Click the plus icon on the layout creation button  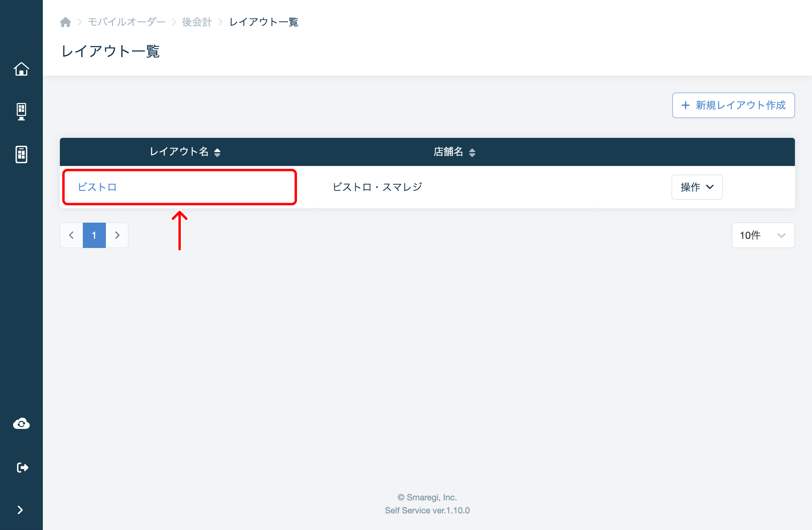point(685,105)
